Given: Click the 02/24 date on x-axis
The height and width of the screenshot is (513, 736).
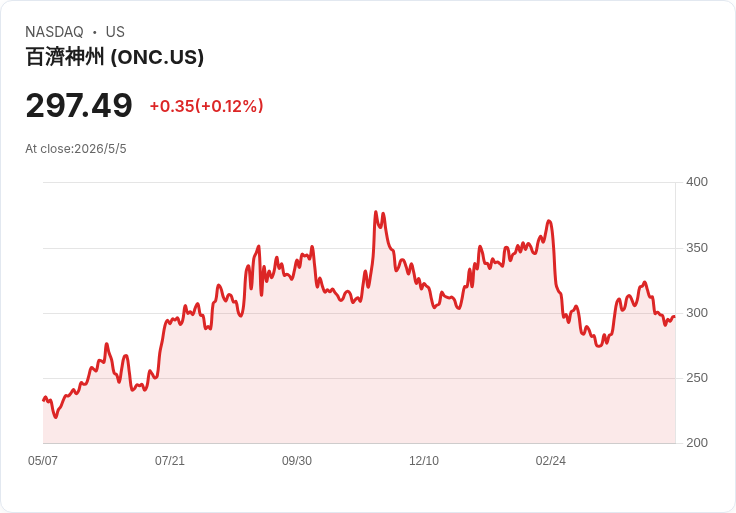Looking at the screenshot, I should pyautogui.click(x=551, y=460).
